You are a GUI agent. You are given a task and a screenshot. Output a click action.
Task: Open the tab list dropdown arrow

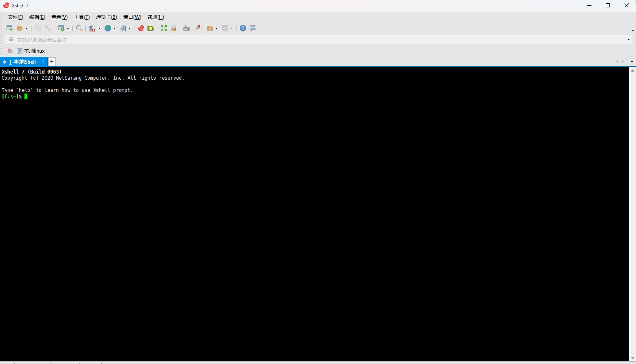(632, 62)
